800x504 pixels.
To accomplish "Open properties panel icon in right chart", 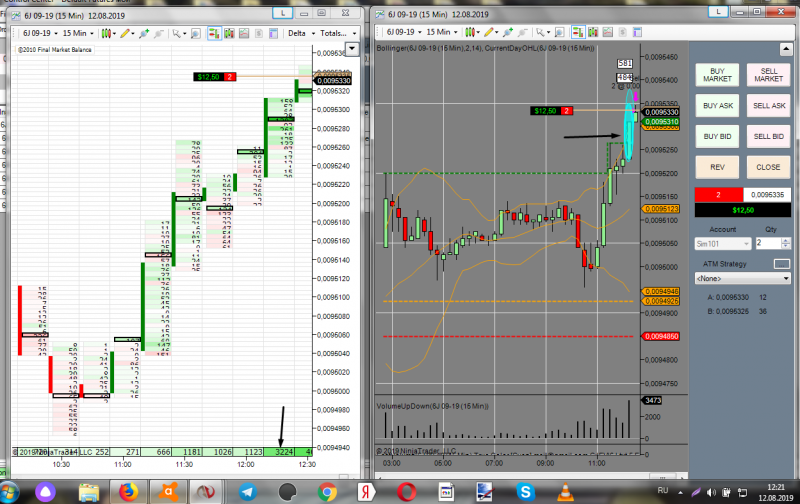I will pyautogui.click(x=637, y=33).
